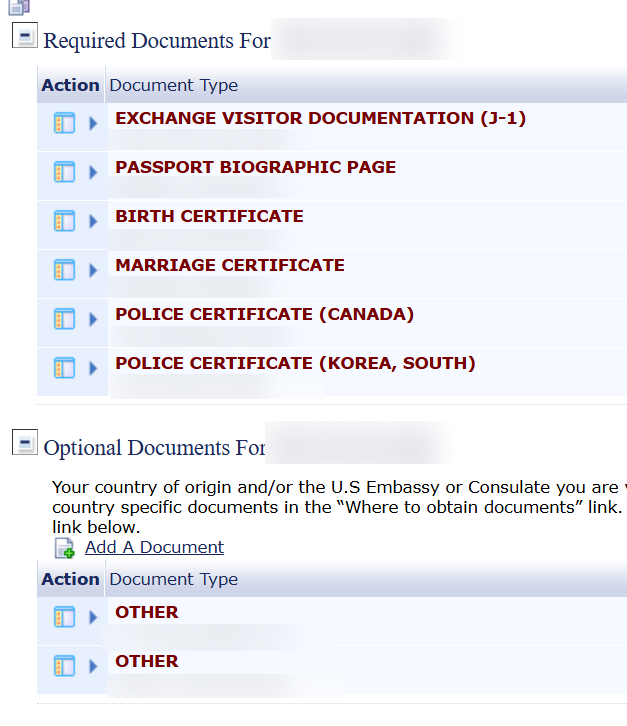Collapse the Optional Documents section
The width and height of the screenshot is (627, 726).
point(25,442)
